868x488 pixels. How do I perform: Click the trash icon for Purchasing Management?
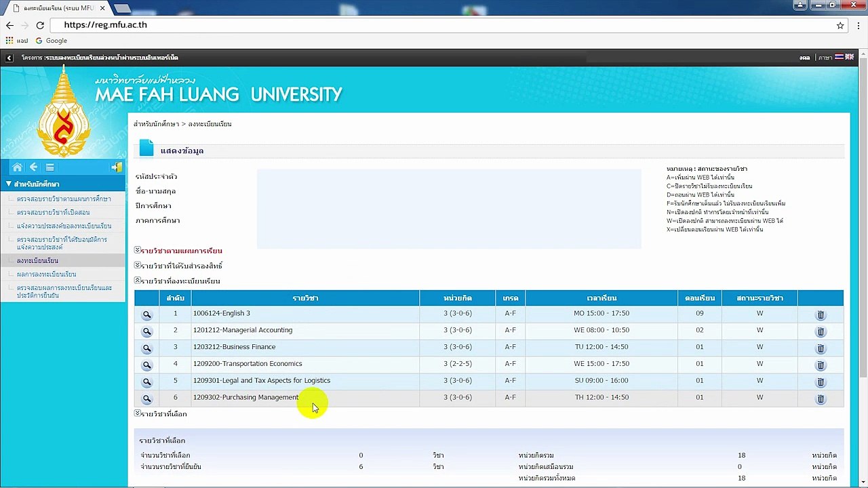click(821, 399)
